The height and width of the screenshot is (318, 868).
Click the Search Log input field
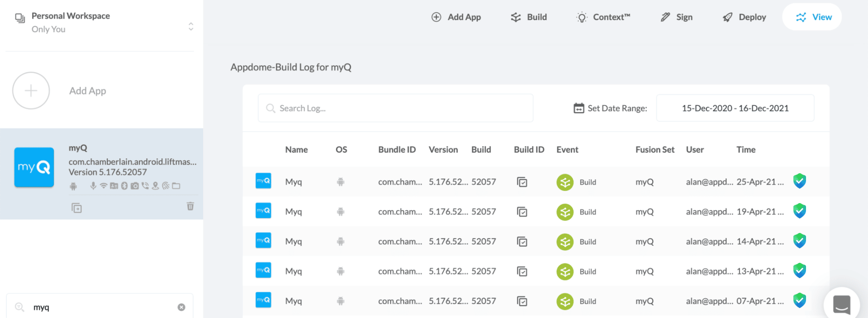point(395,108)
